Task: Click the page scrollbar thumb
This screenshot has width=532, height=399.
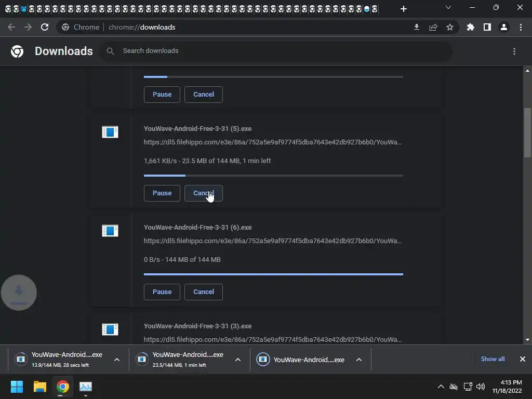Action: [527, 132]
